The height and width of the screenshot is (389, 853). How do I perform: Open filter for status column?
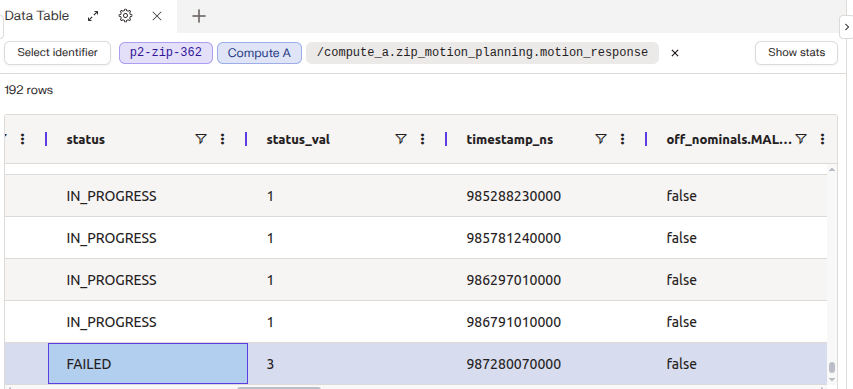[201, 139]
